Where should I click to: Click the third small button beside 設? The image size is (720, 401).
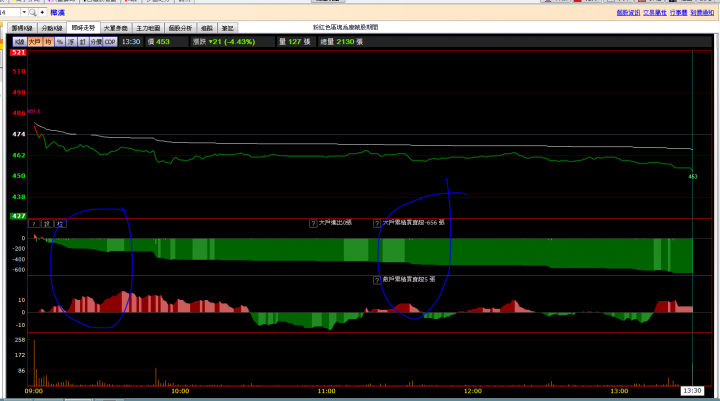[x=60, y=224]
